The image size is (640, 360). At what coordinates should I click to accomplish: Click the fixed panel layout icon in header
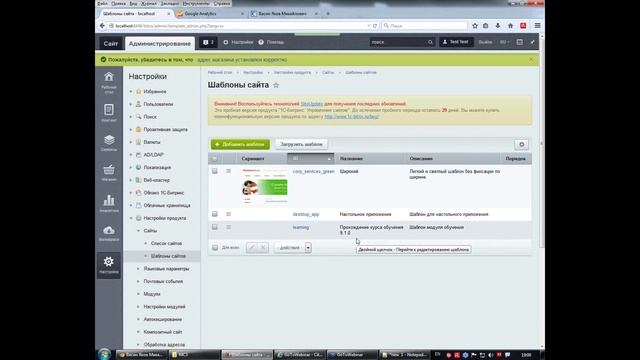point(519,42)
